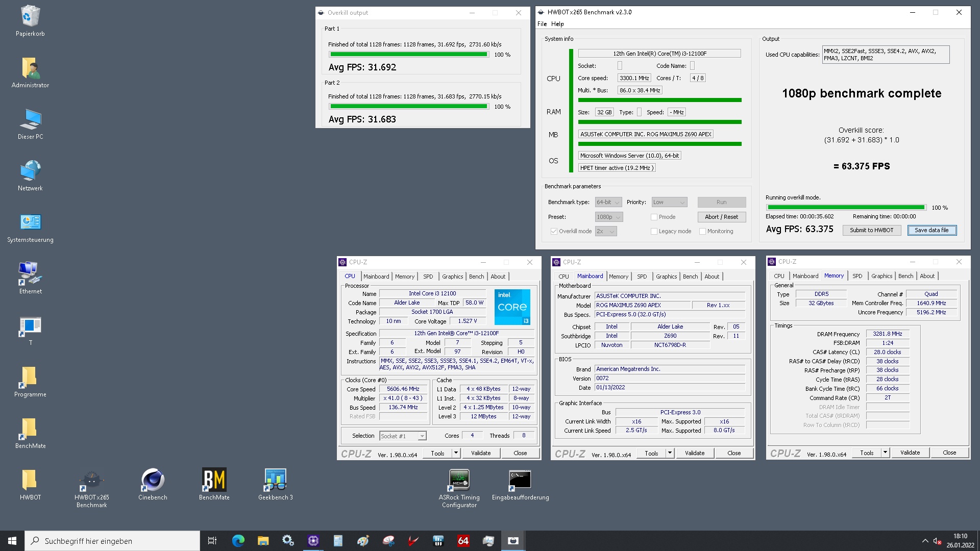Image resolution: width=980 pixels, height=551 pixels.
Task: Click the Running overkill mode progress bar
Action: click(846, 207)
